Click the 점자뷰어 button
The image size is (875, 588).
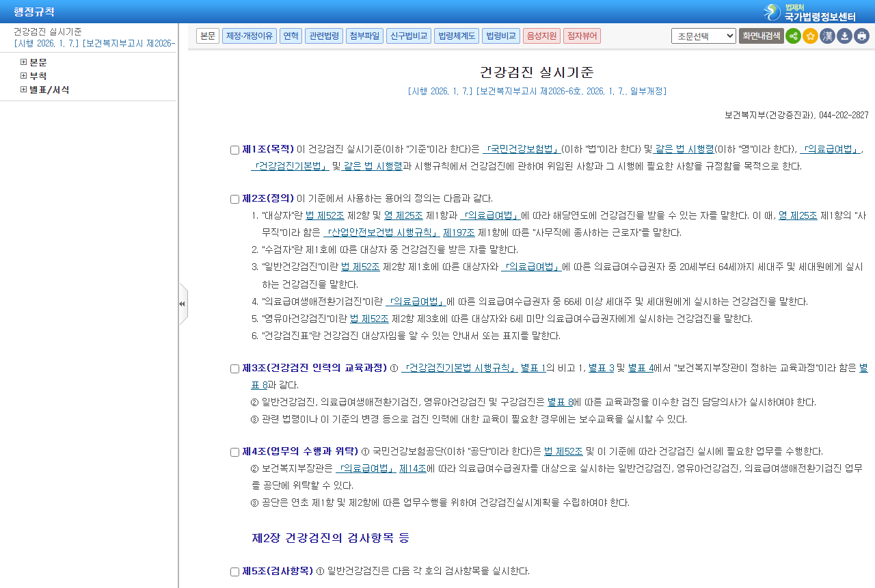[x=582, y=36]
